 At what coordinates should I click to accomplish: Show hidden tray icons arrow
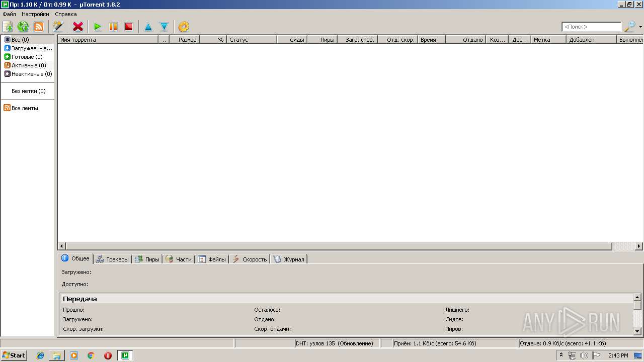(x=561, y=355)
